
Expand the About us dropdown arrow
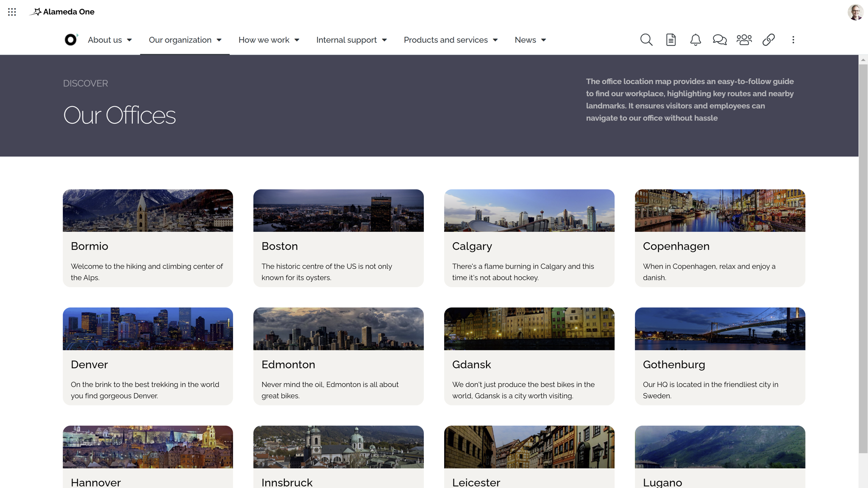tap(129, 40)
